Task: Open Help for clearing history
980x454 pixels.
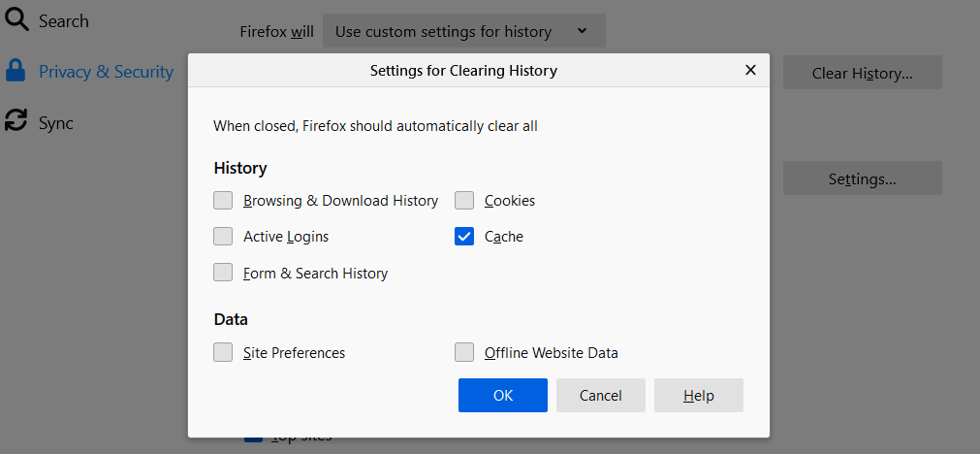Action: pyautogui.click(x=698, y=396)
